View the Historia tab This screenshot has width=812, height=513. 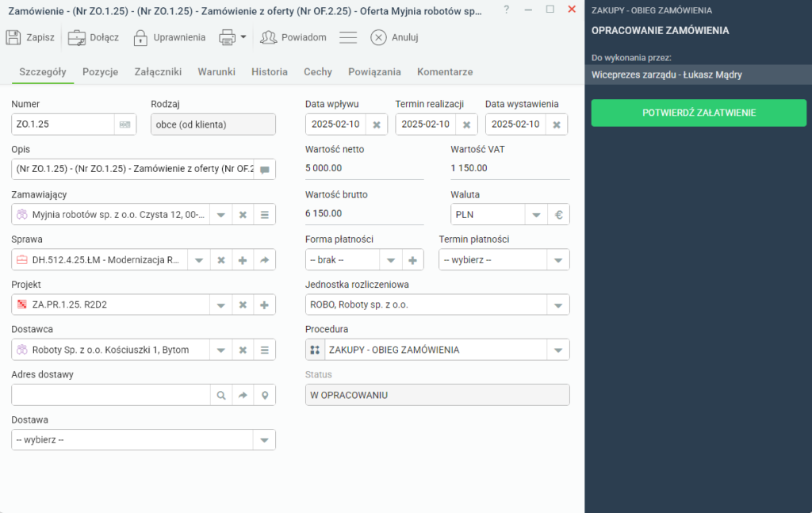[270, 72]
